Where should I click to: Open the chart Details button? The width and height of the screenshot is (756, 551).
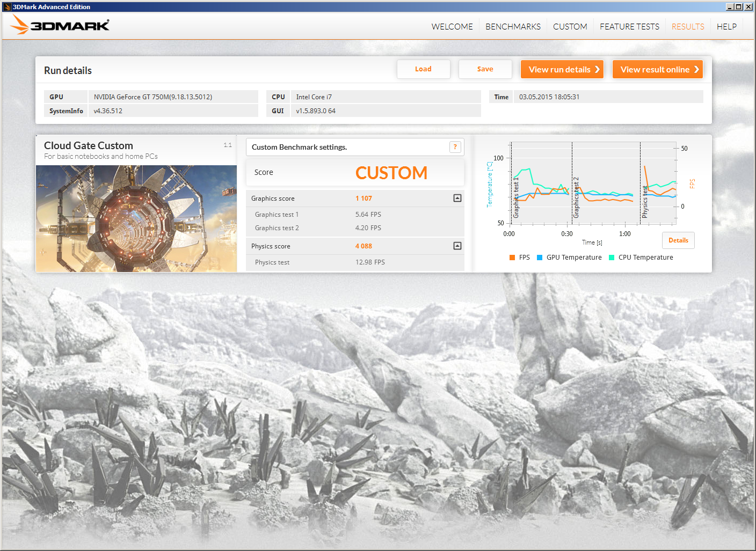678,240
